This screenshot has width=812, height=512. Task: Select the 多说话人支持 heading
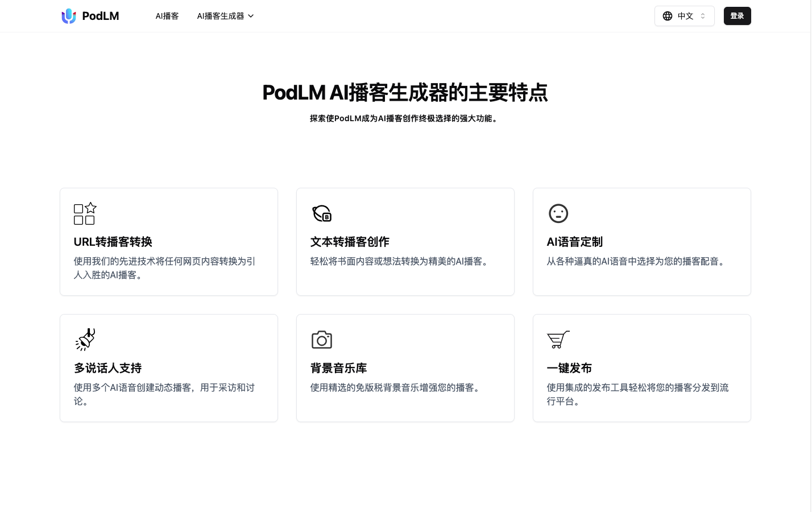(107, 368)
